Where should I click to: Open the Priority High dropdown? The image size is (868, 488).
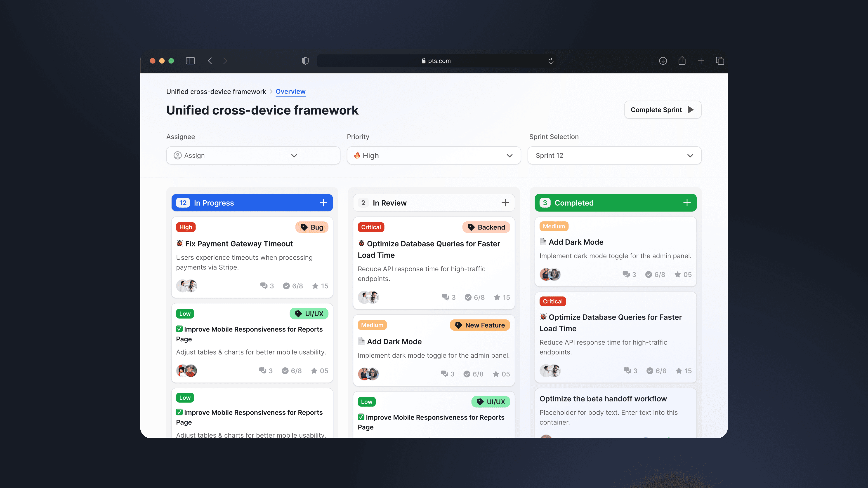point(434,155)
